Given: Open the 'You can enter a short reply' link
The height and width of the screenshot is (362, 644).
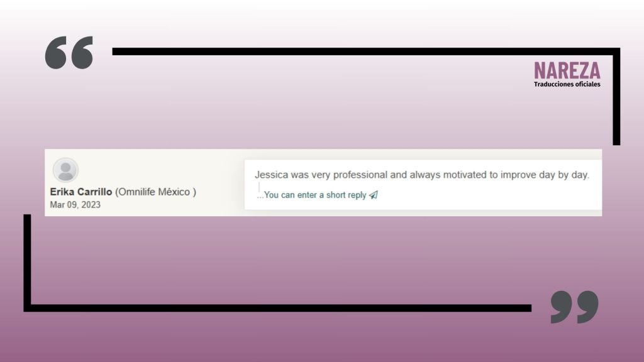Looking at the screenshot, I should pos(315,195).
